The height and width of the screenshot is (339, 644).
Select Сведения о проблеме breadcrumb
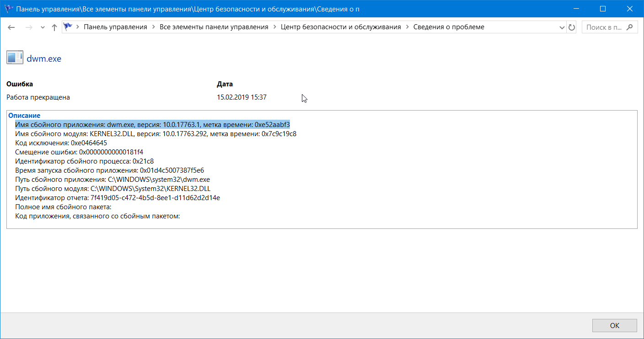coord(449,27)
